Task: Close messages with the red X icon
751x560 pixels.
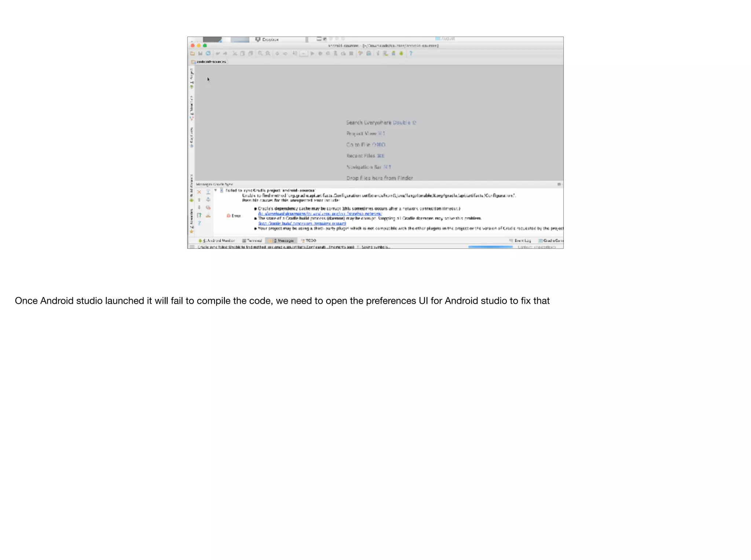Action: coord(199,192)
